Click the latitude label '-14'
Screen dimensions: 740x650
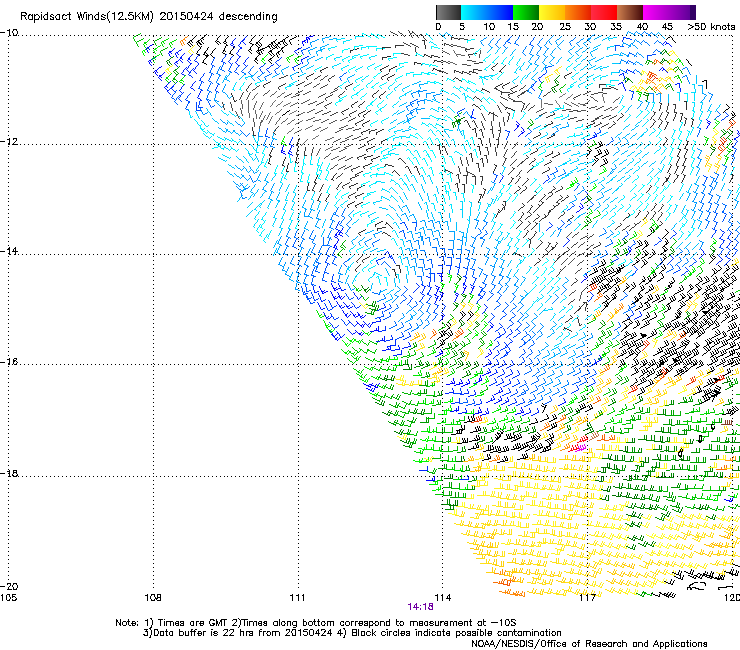(9, 251)
